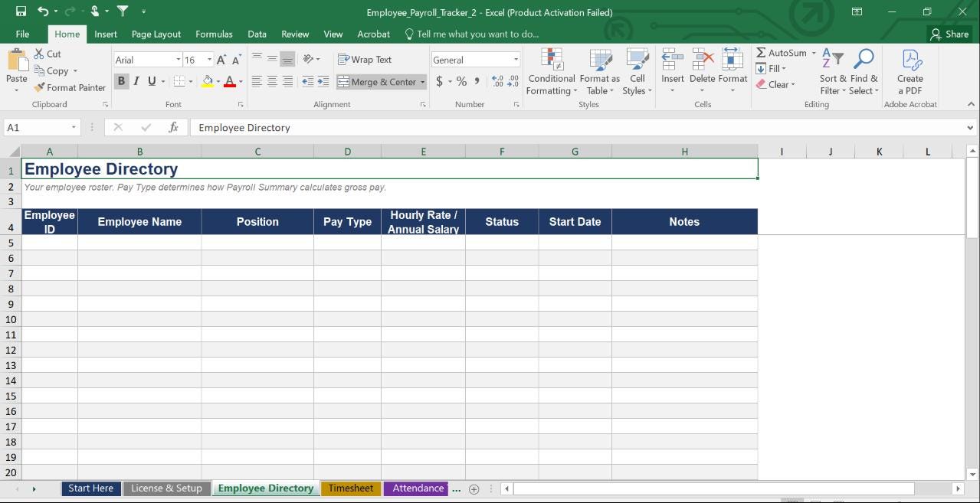Set Align Left horizontal alignment

point(257,81)
